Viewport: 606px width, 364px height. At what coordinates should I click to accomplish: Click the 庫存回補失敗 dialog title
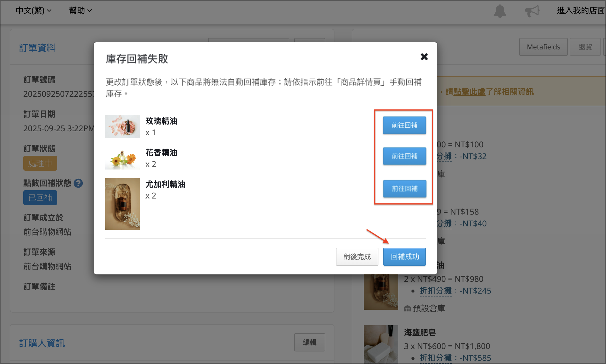tap(137, 59)
